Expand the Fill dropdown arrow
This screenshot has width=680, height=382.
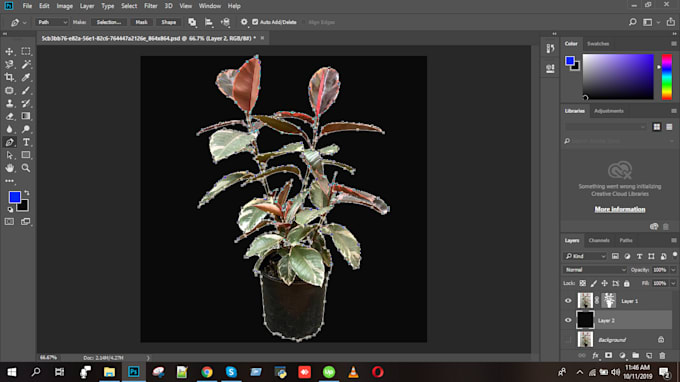click(673, 283)
